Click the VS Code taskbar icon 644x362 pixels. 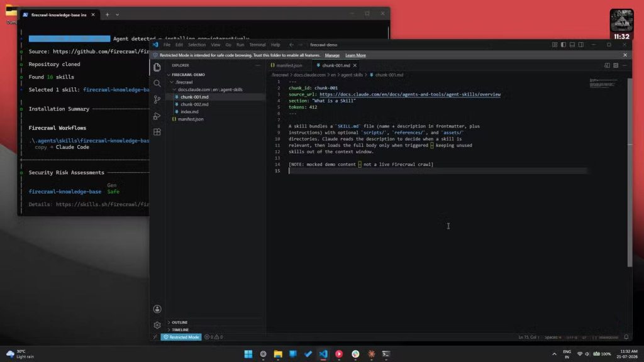click(323, 354)
